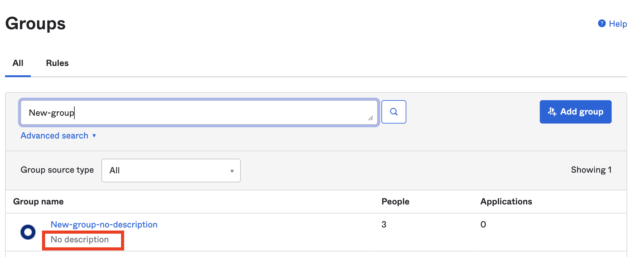Click the Add group button
The image size is (644, 257).
coord(575,112)
